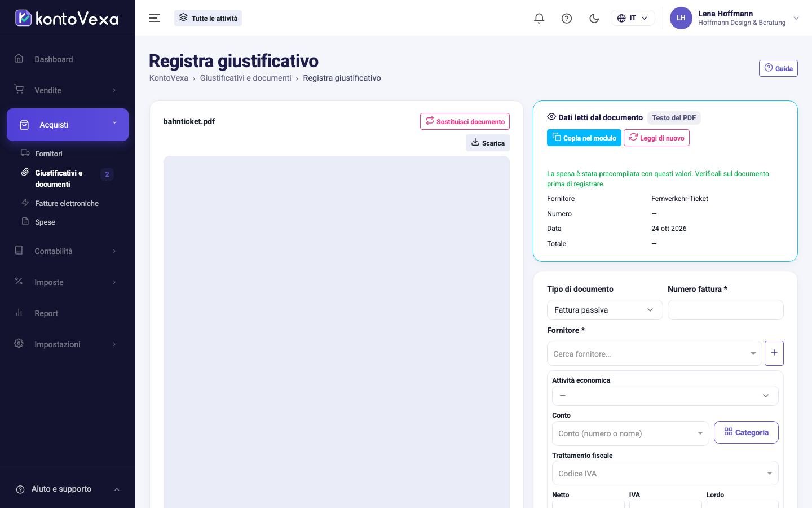Click the bahnticket.pdf file name
Viewport: 812px width, 508px height.
tap(189, 121)
